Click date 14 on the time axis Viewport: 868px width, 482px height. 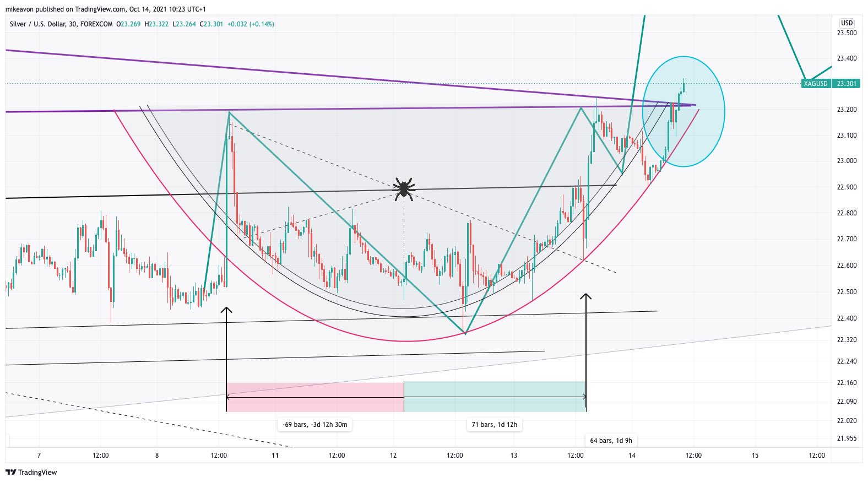pyautogui.click(x=632, y=456)
